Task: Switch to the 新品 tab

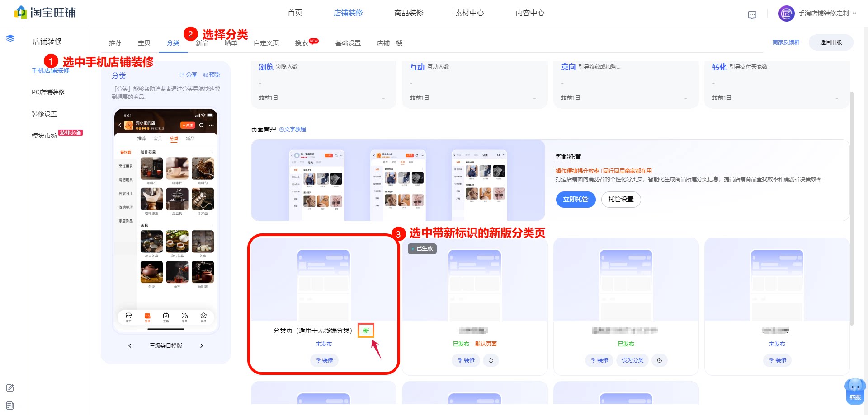Action: pyautogui.click(x=202, y=43)
